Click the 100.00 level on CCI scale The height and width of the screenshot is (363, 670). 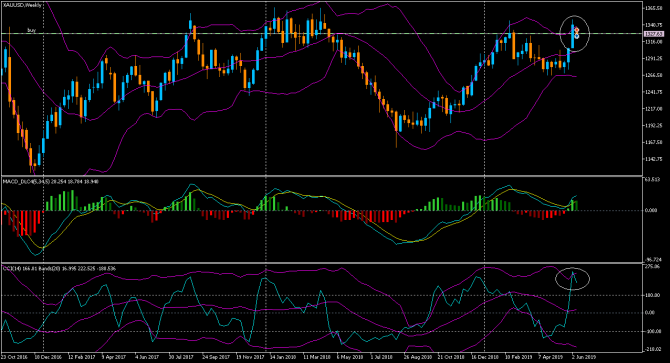tap(652, 295)
